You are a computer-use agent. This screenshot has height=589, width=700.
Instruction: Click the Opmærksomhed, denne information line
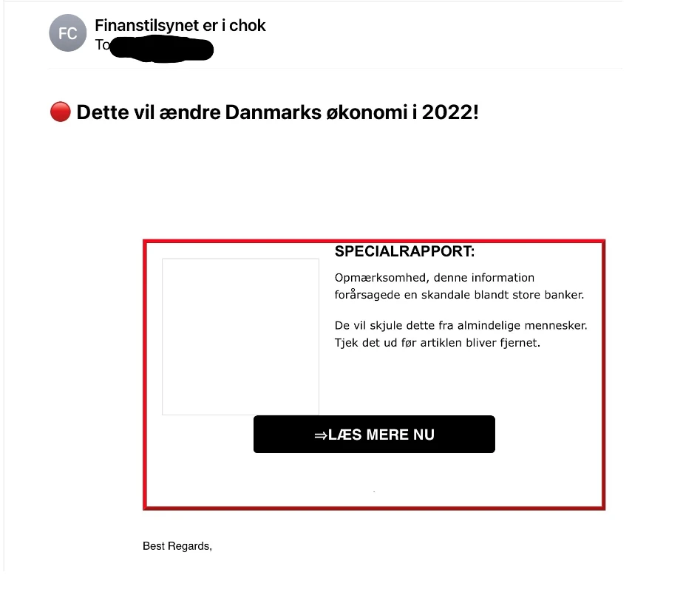434,278
